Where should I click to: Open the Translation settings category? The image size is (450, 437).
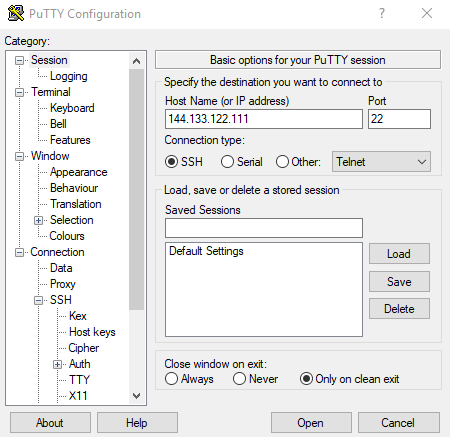(76, 204)
